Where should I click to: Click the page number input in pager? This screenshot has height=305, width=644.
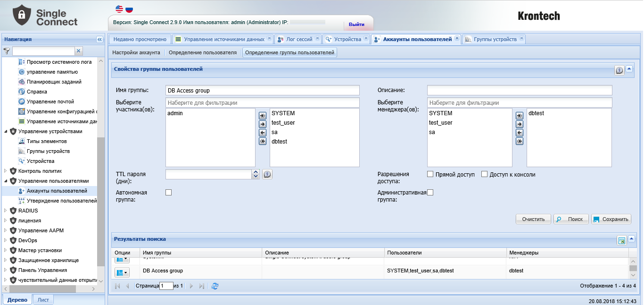click(x=166, y=286)
